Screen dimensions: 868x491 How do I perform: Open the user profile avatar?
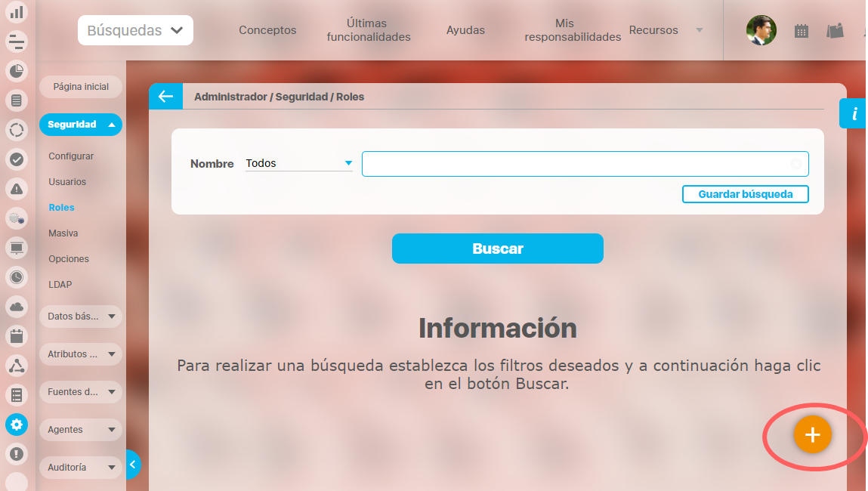(x=761, y=31)
